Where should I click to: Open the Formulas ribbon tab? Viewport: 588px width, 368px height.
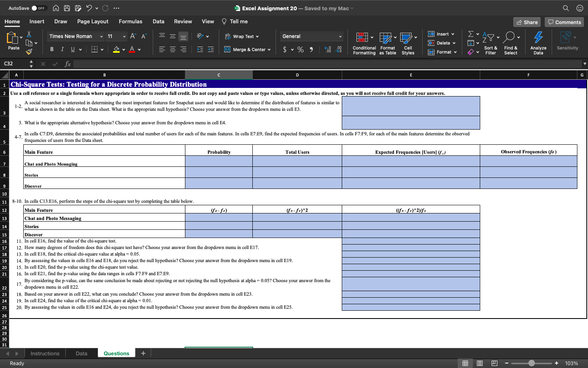131,22
